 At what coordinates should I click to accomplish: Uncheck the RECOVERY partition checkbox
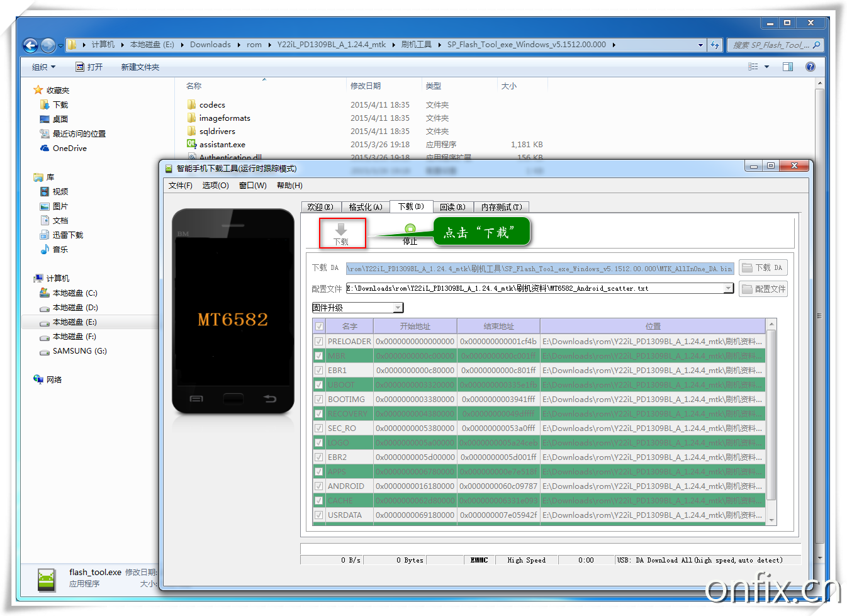pos(319,413)
